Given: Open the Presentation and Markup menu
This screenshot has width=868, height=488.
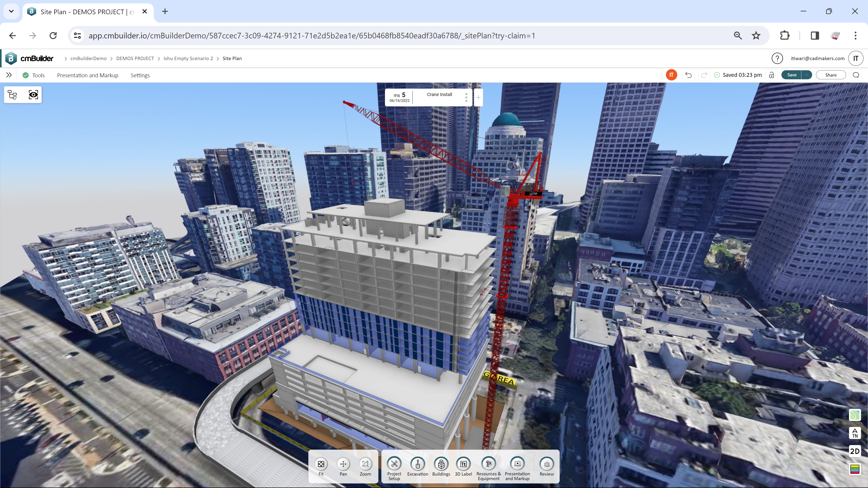Looking at the screenshot, I should [x=88, y=75].
